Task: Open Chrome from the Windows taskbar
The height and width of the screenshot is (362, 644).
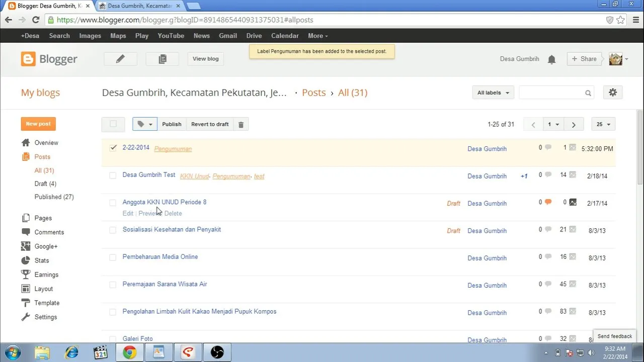Action: pyautogui.click(x=130, y=352)
